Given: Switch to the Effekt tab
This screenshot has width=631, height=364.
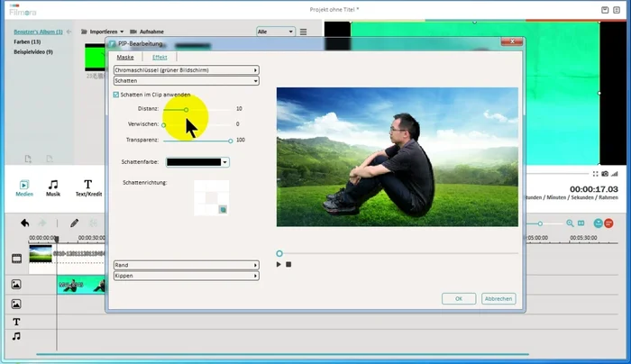Looking at the screenshot, I should (159, 57).
